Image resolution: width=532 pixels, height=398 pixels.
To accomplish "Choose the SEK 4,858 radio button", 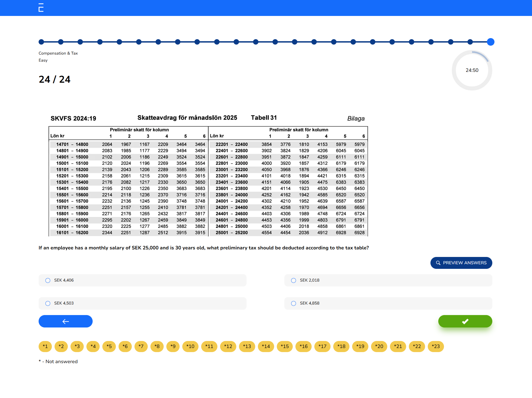I will (x=294, y=303).
